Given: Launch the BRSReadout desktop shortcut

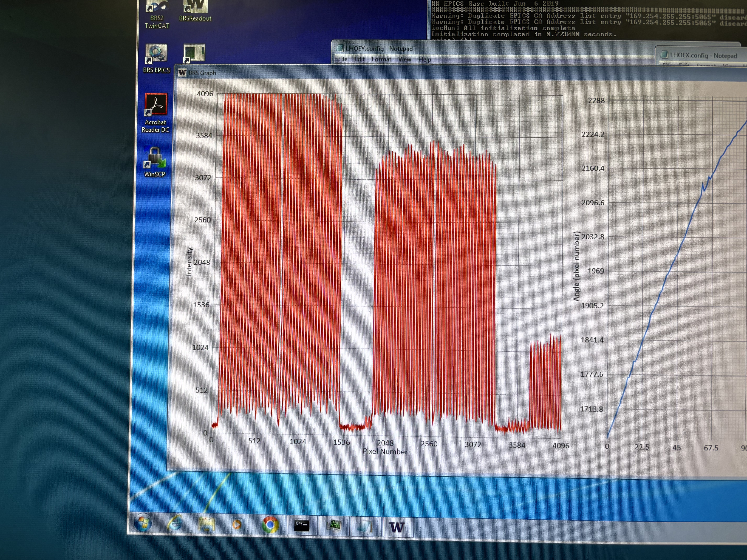Looking at the screenshot, I should [x=195, y=11].
